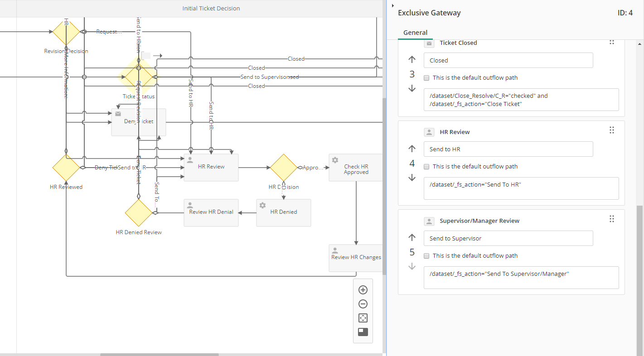Click the zoom out minus icon

363,304
